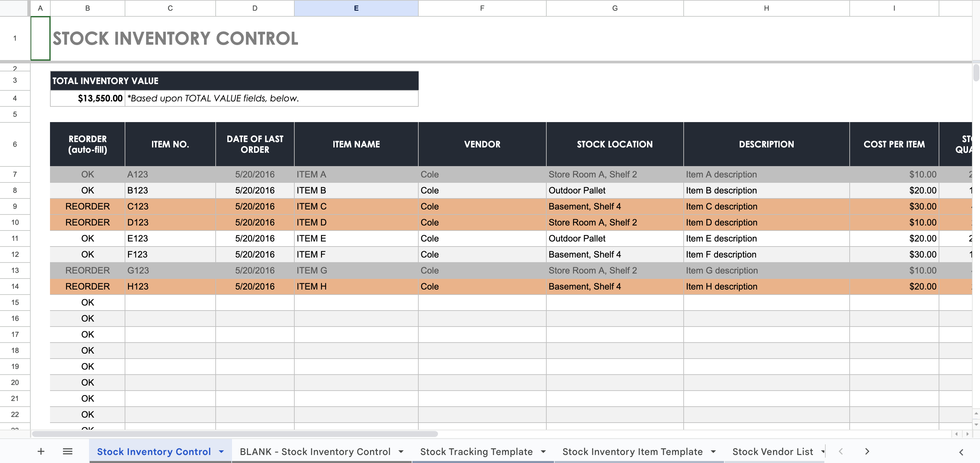Open Stock Inventory Control tab dropdown arrow

pos(221,452)
